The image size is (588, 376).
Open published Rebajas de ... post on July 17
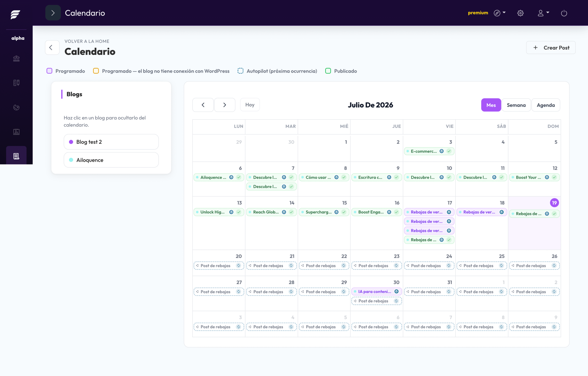[x=429, y=240]
